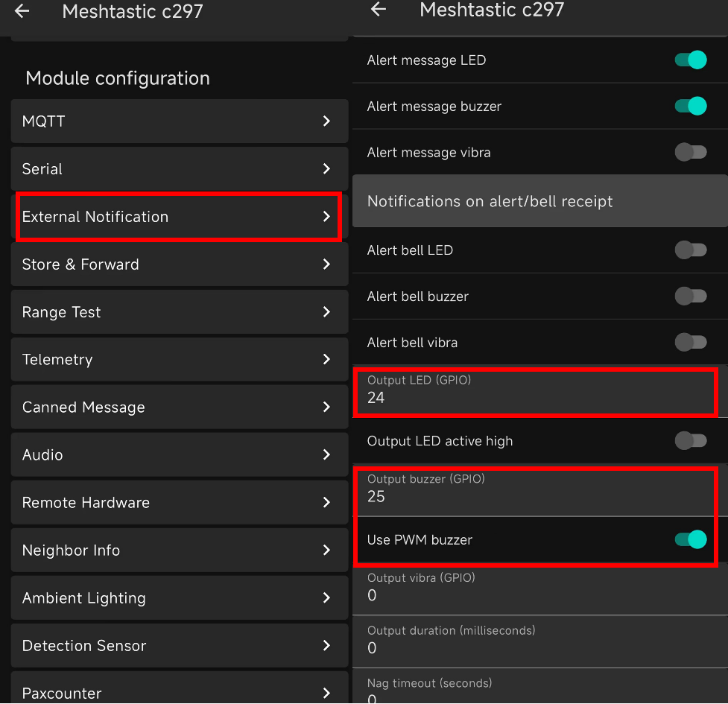Turn off Use PWM buzzer switch
728x704 pixels.
691,539
